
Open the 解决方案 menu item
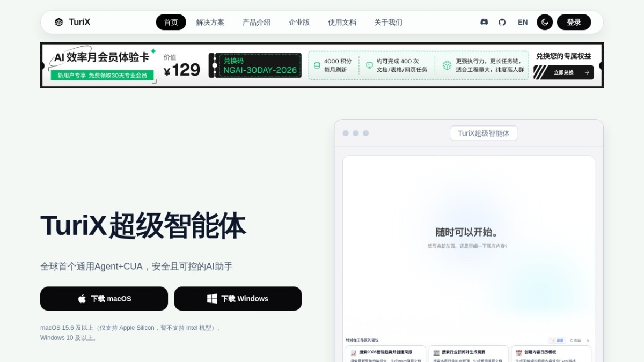click(x=210, y=22)
